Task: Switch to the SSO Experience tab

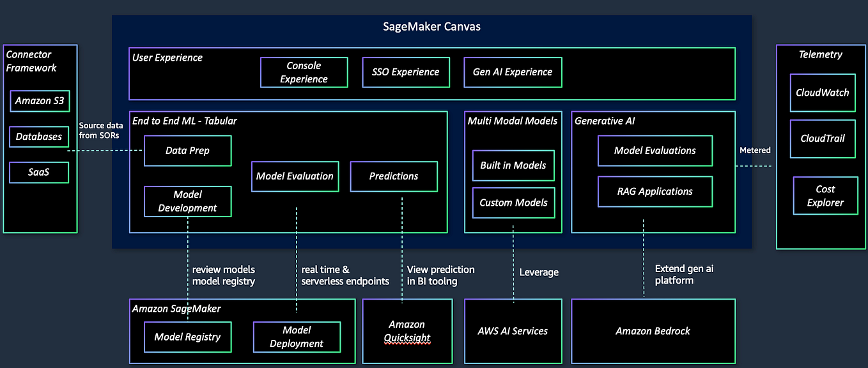Action: [406, 72]
